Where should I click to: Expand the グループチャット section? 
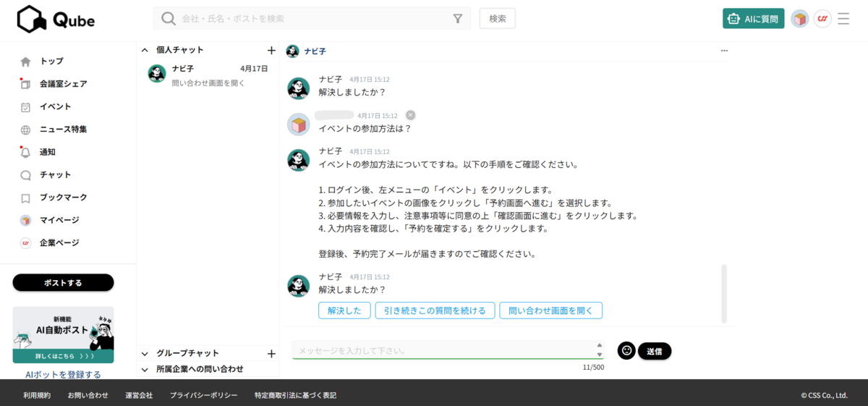click(145, 354)
